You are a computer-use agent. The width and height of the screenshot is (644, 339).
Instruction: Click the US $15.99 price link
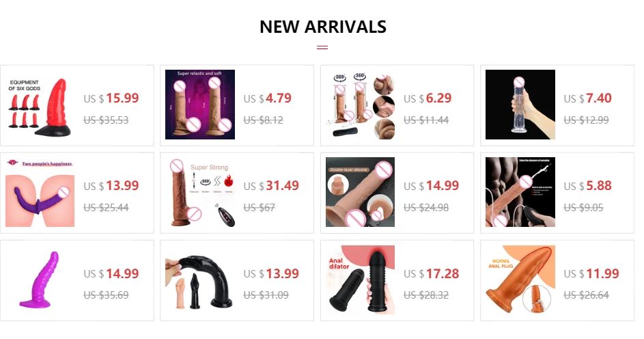(111, 98)
